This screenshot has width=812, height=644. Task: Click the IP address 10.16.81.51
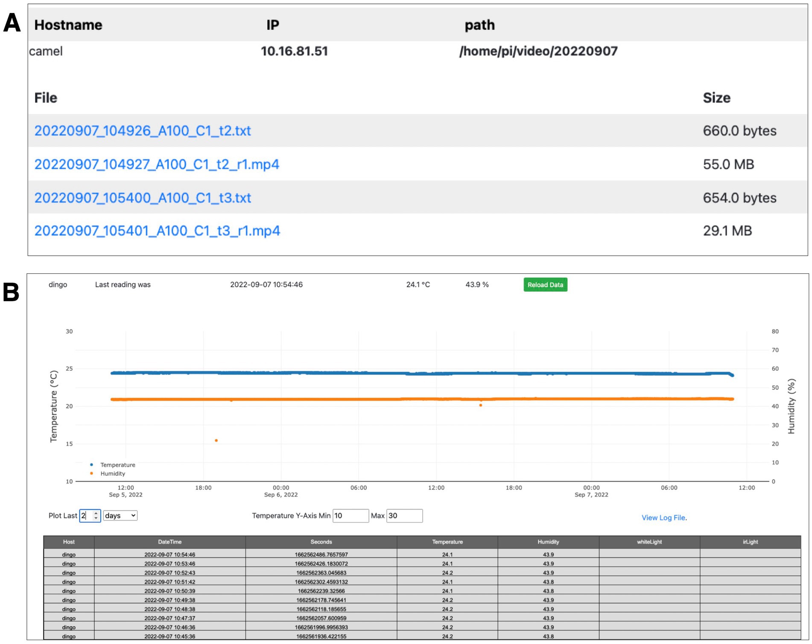(294, 51)
